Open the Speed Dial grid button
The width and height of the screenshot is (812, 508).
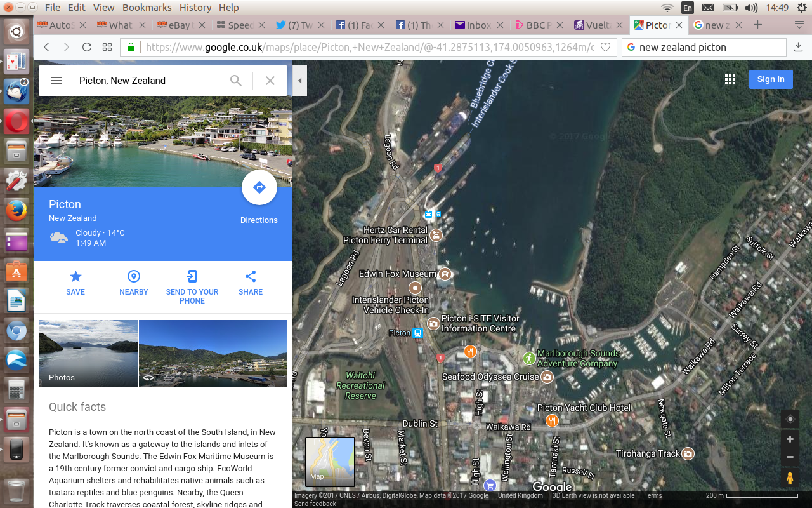click(x=107, y=47)
